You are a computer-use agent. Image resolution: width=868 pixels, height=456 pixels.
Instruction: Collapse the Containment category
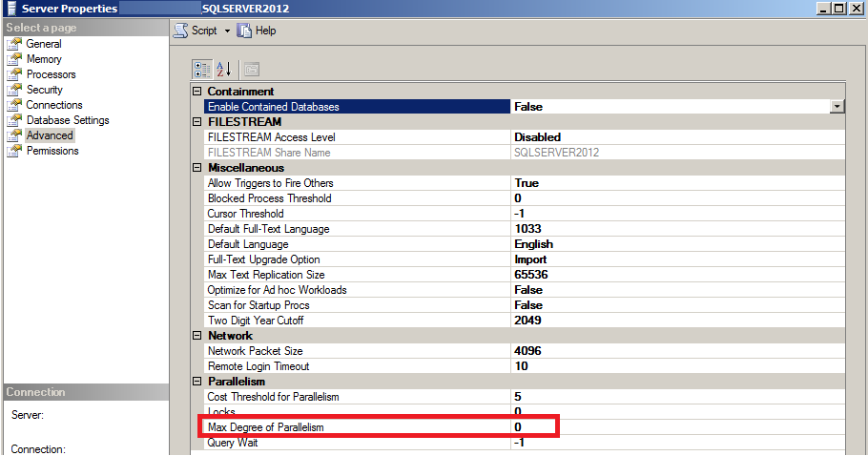197,92
